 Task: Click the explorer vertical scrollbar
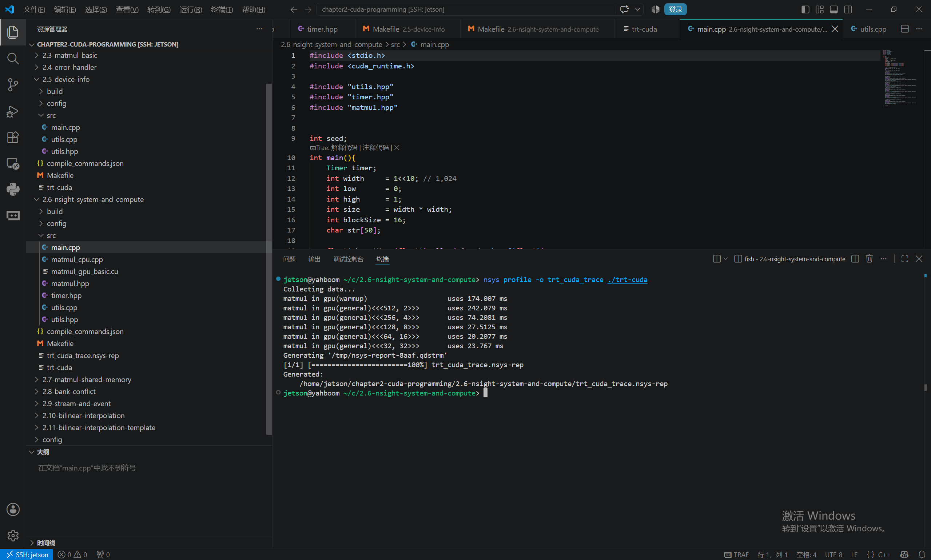pyautogui.click(x=269, y=258)
